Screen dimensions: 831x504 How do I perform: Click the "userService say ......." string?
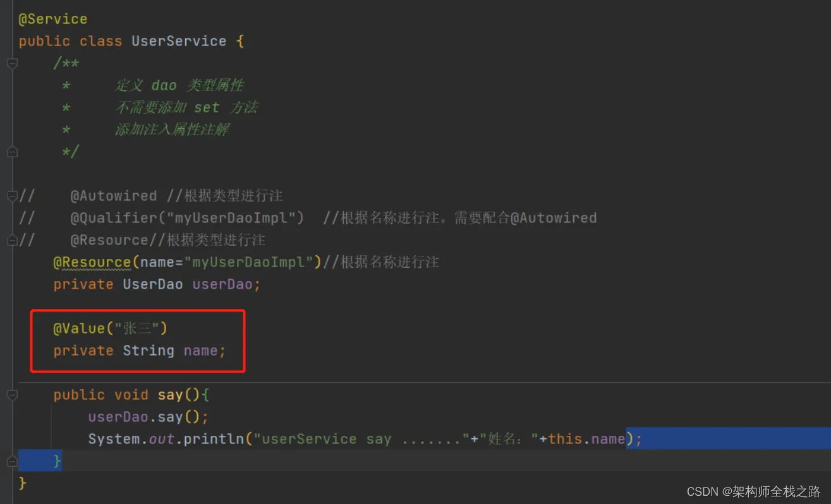coord(361,439)
